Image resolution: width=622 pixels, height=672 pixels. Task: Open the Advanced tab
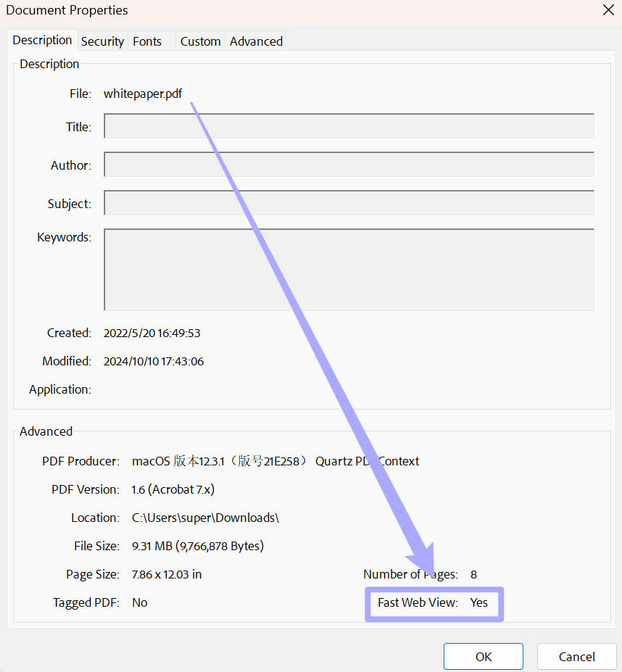point(255,41)
